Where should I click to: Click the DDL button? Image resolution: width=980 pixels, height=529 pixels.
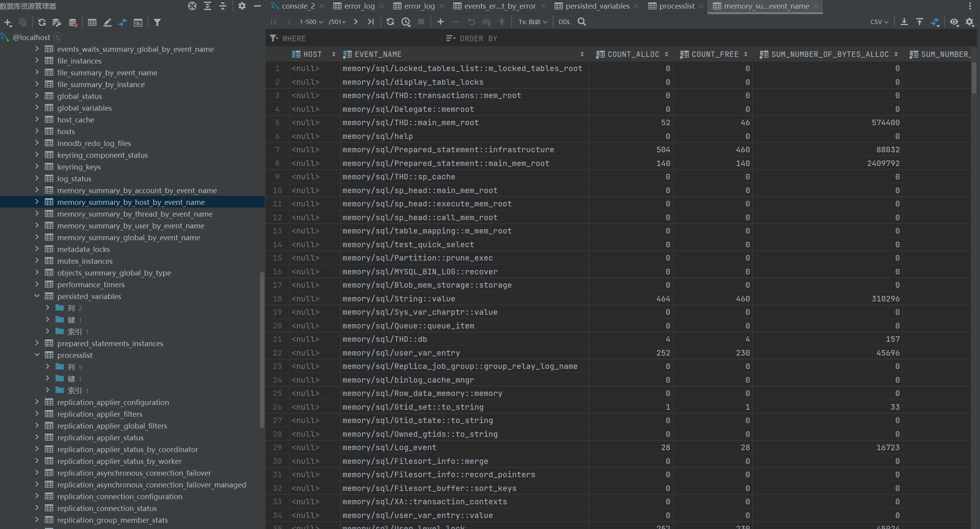pos(564,22)
